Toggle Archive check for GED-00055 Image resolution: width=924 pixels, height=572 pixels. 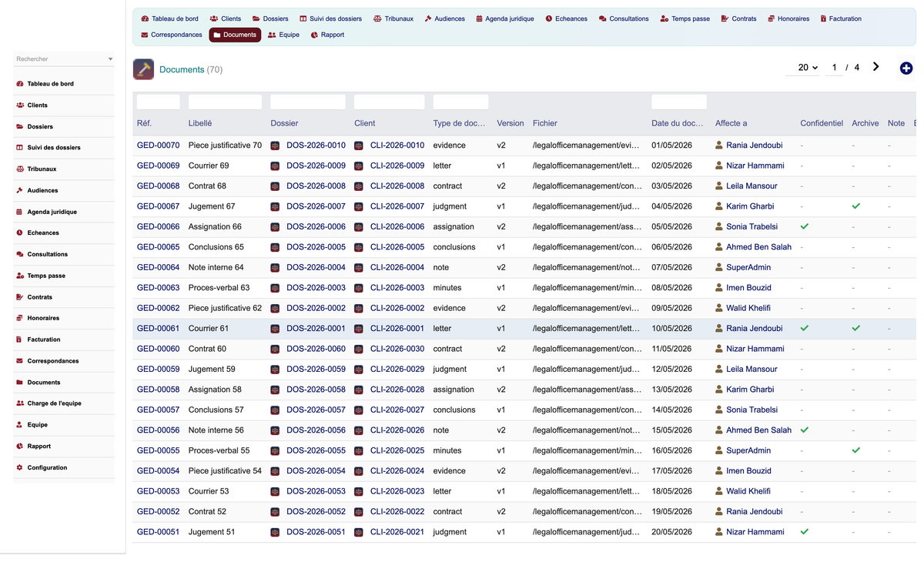856,450
